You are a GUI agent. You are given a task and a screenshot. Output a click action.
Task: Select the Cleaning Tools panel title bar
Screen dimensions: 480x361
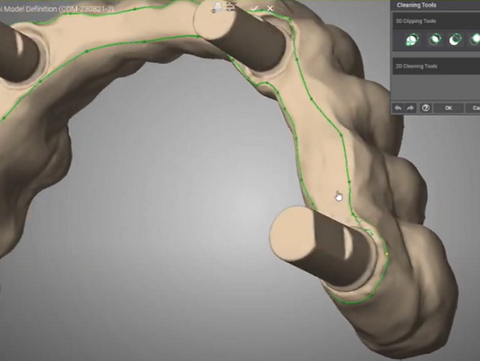click(435, 5)
